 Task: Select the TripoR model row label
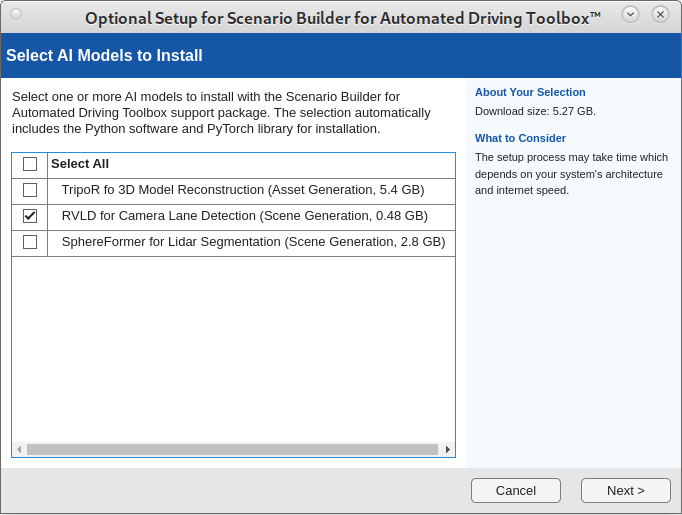click(x=243, y=190)
